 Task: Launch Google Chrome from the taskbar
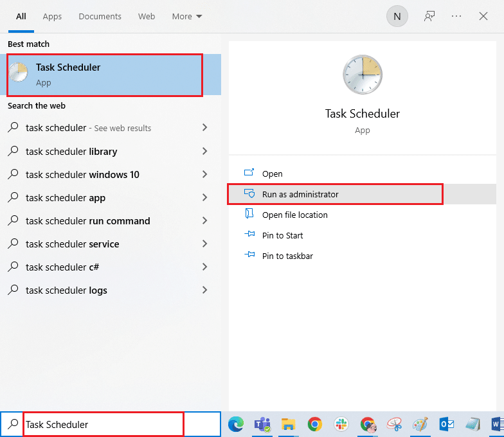[315, 424]
